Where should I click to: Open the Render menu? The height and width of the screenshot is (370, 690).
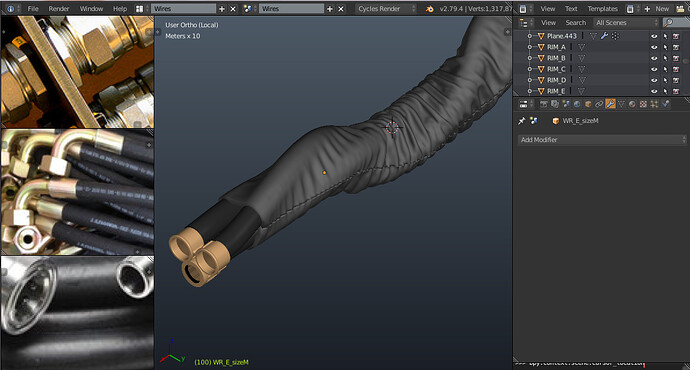[59, 8]
